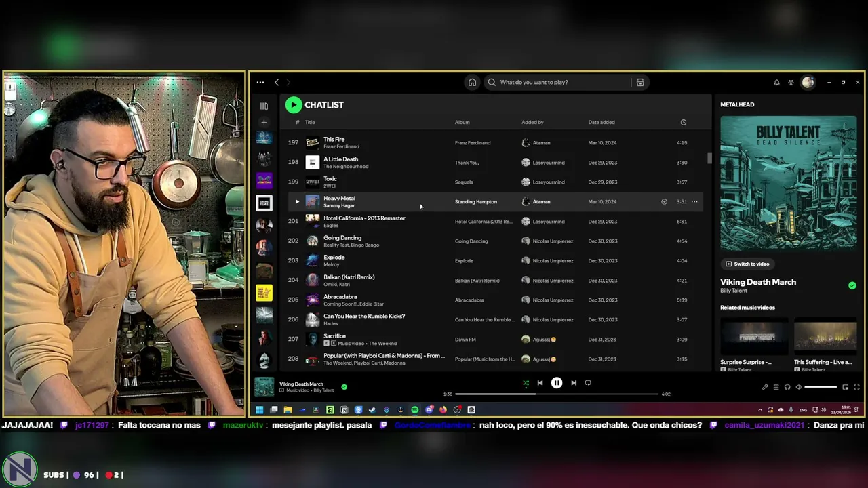The image size is (868, 488).
Task: Mute the volume speaker icon
Action: pos(798,387)
